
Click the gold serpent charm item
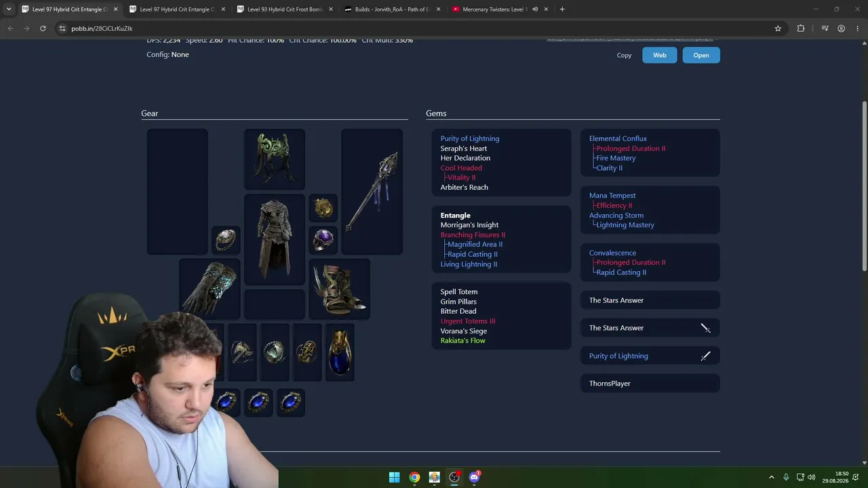coord(307,352)
